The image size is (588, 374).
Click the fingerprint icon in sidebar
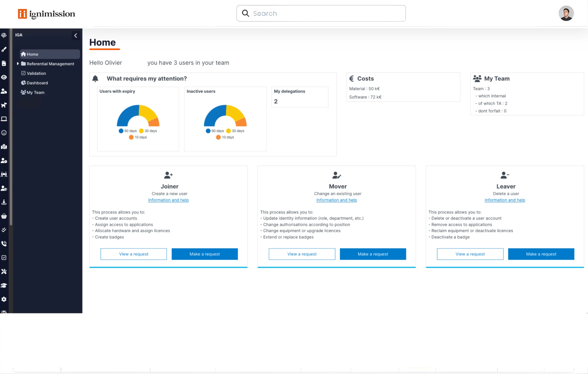point(4,35)
